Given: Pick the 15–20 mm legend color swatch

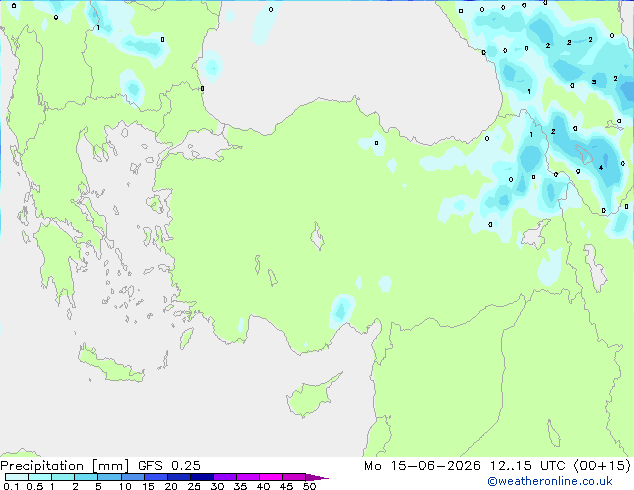Looking at the screenshot, I should click(x=155, y=477).
